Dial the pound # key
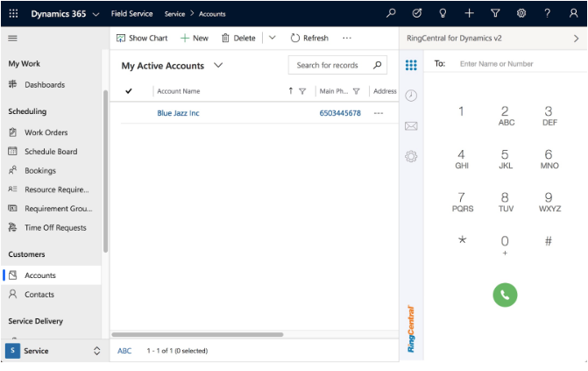The height and width of the screenshot is (371, 588). point(549,240)
